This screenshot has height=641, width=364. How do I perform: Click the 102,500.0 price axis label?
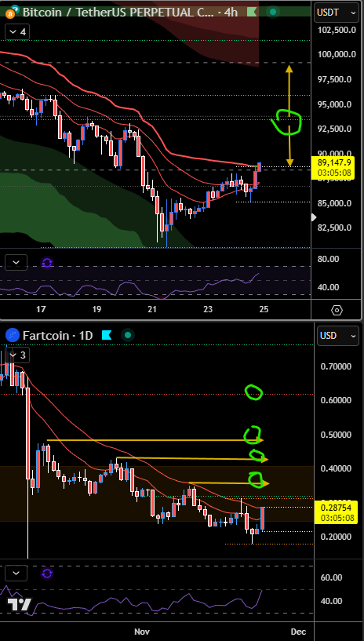(x=335, y=30)
